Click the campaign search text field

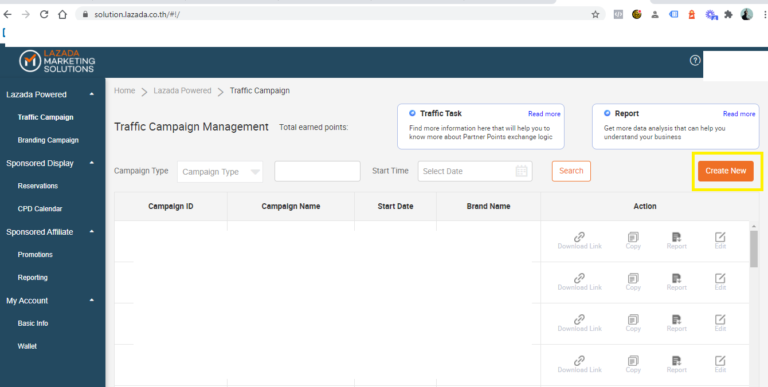[x=317, y=171]
